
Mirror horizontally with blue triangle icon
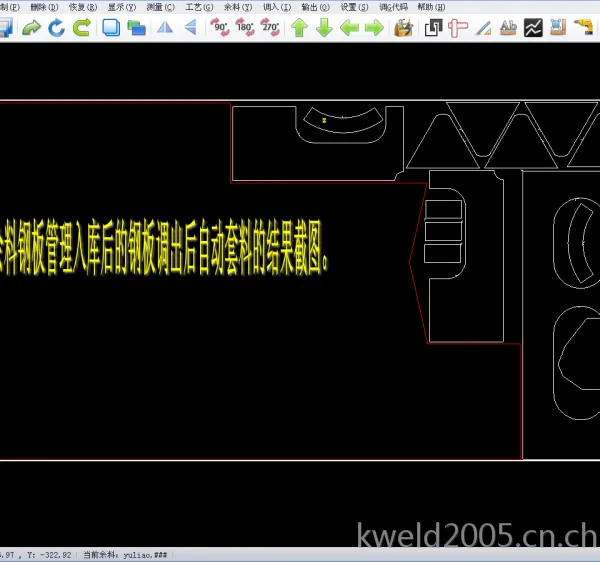(x=165, y=28)
